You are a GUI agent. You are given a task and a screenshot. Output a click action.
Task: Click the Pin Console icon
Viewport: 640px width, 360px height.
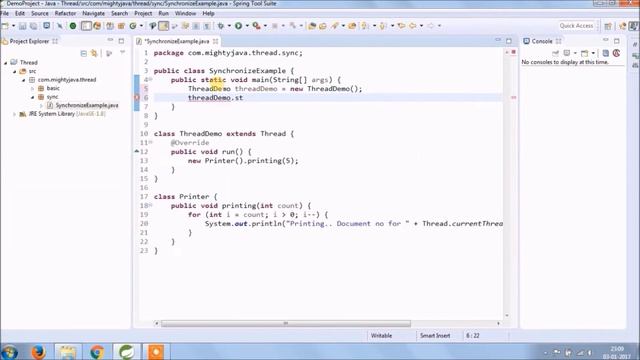pyautogui.click(x=555, y=53)
